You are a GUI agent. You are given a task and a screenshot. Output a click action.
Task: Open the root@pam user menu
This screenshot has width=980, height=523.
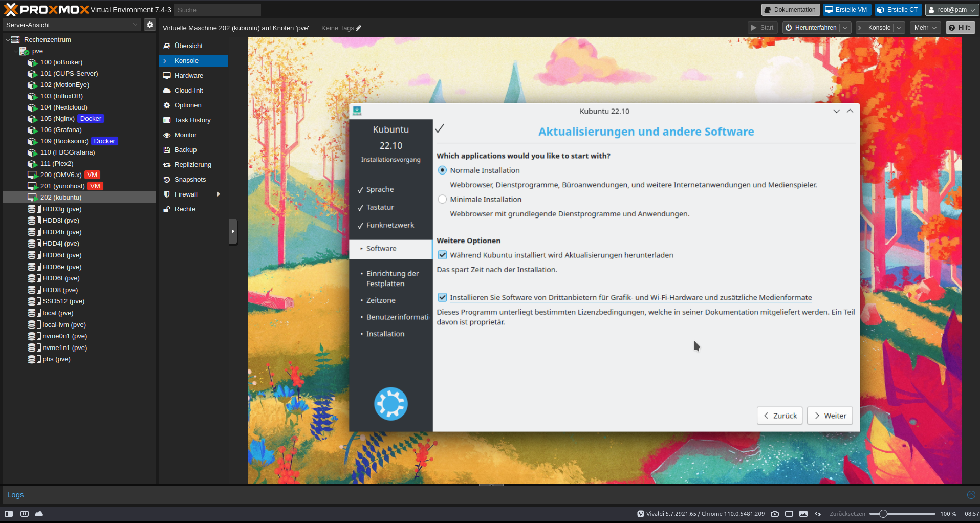(x=952, y=10)
